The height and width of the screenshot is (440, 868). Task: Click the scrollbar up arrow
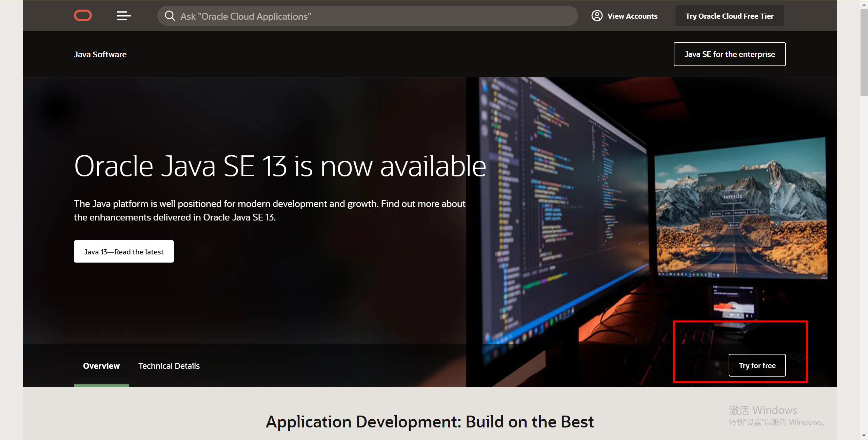pos(864,4)
